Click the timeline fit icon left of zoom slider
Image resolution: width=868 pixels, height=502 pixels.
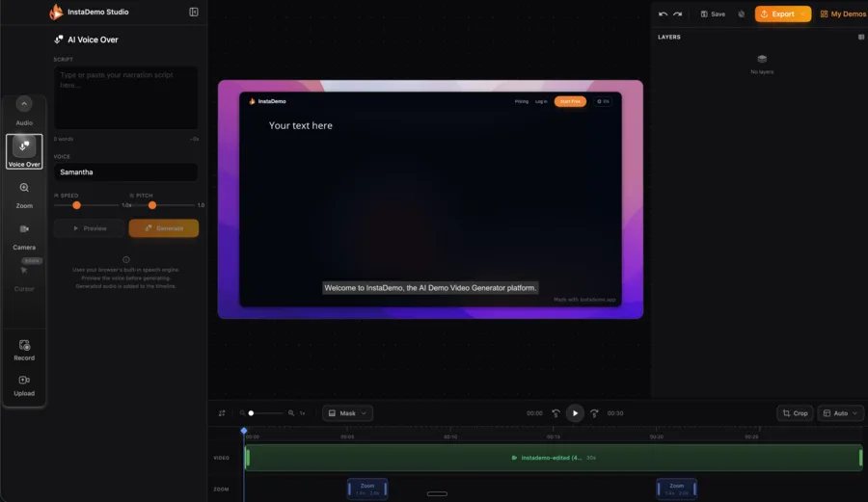click(222, 413)
